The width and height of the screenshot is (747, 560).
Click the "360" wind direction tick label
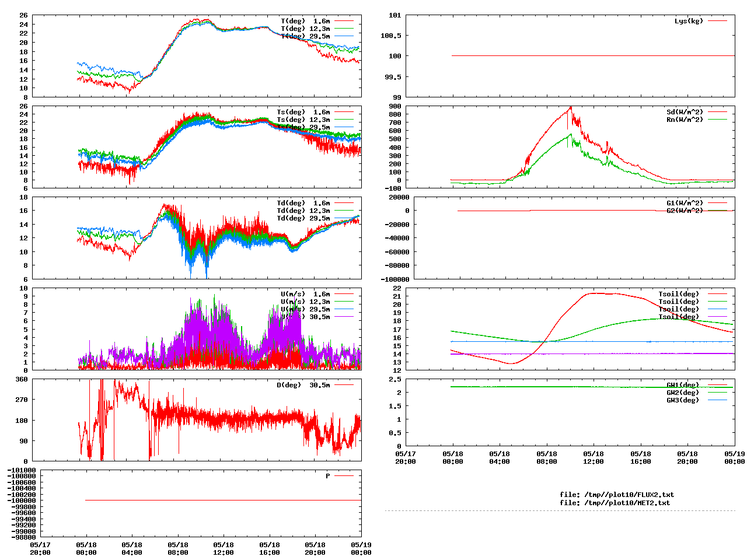click(22, 379)
